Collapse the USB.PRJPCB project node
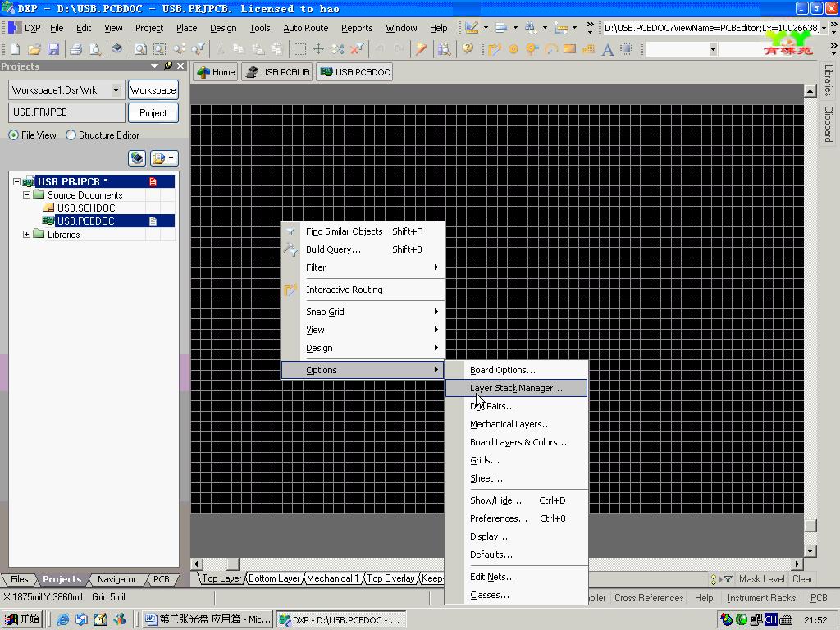The height and width of the screenshot is (630, 840). pyautogui.click(x=16, y=181)
